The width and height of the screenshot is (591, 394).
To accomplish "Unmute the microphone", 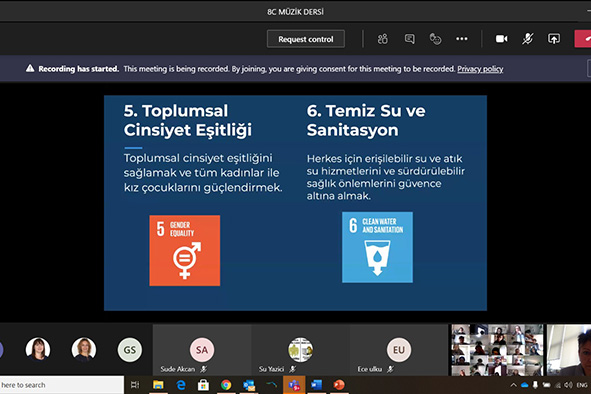I will (528, 39).
